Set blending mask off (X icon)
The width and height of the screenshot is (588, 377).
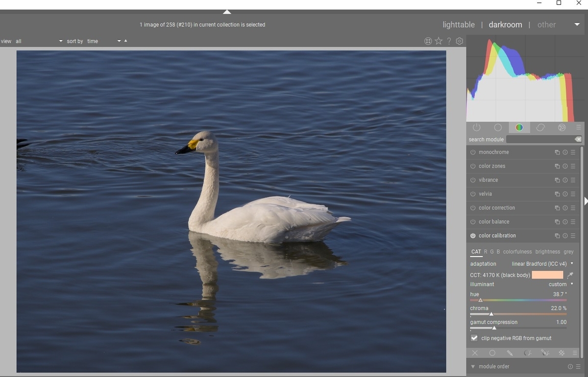tap(475, 353)
